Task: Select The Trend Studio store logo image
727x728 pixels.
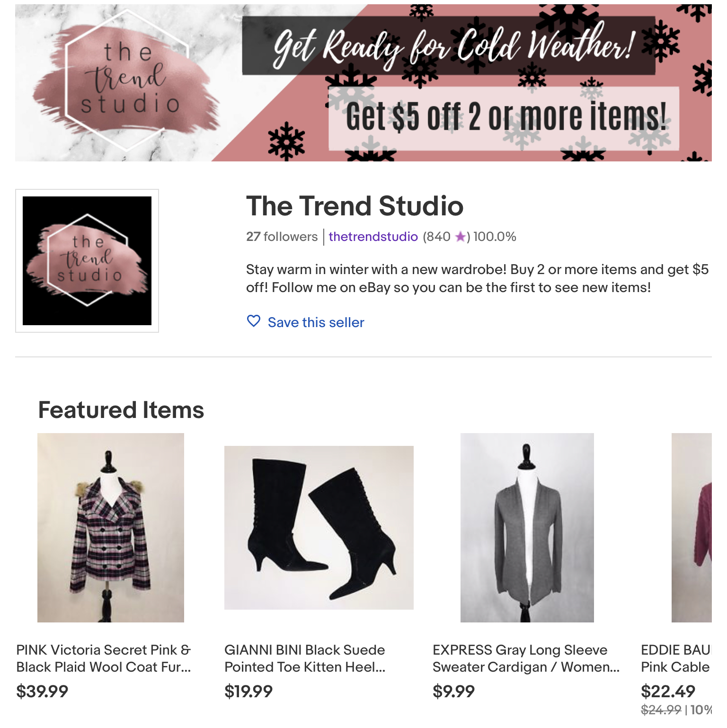Action: point(87,259)
